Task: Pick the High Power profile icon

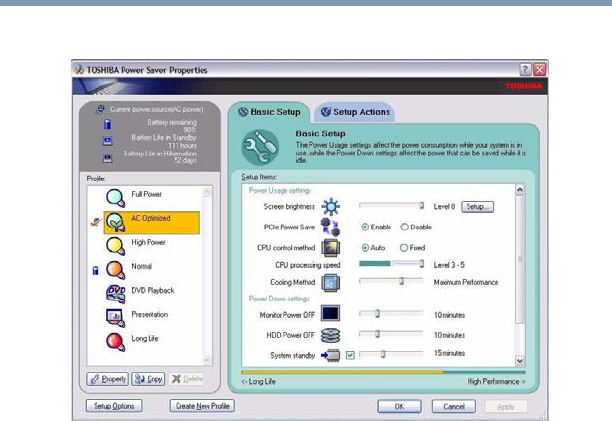Action: (116, 246)
